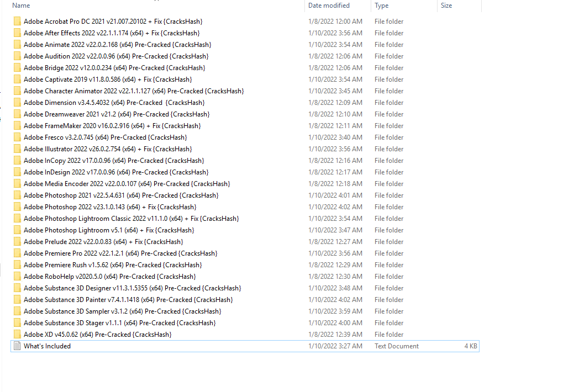Click the Adobe XD 1/8/2022 12:39 AM date

pos(335,335)
